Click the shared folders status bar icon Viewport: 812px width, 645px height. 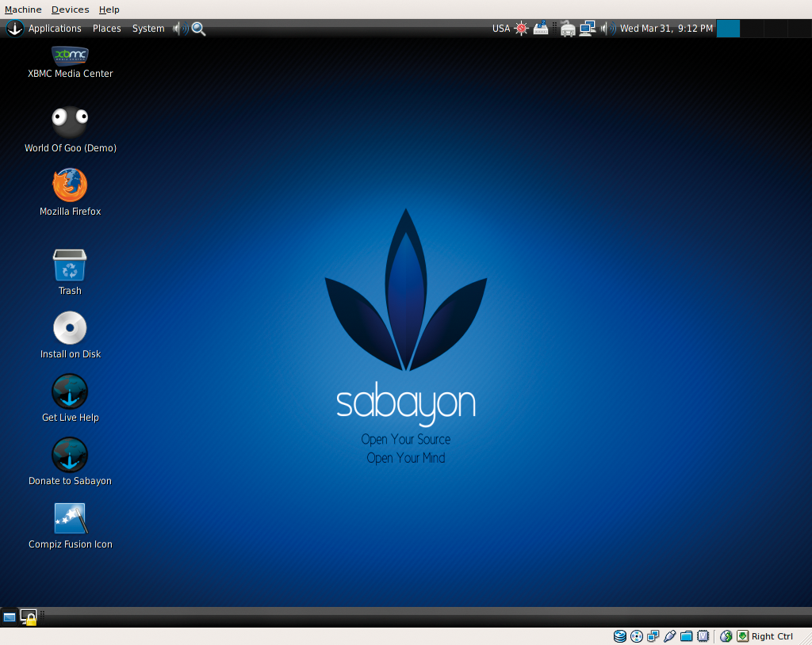(686, 636)
